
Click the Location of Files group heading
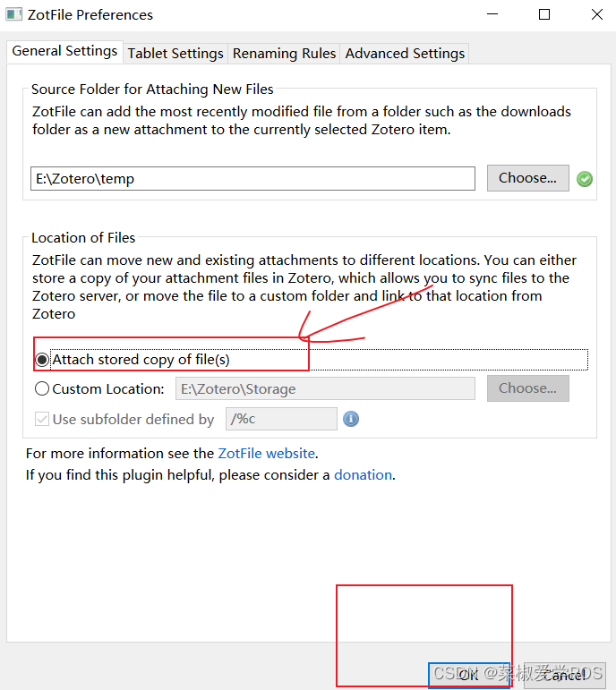click(83, 238)
